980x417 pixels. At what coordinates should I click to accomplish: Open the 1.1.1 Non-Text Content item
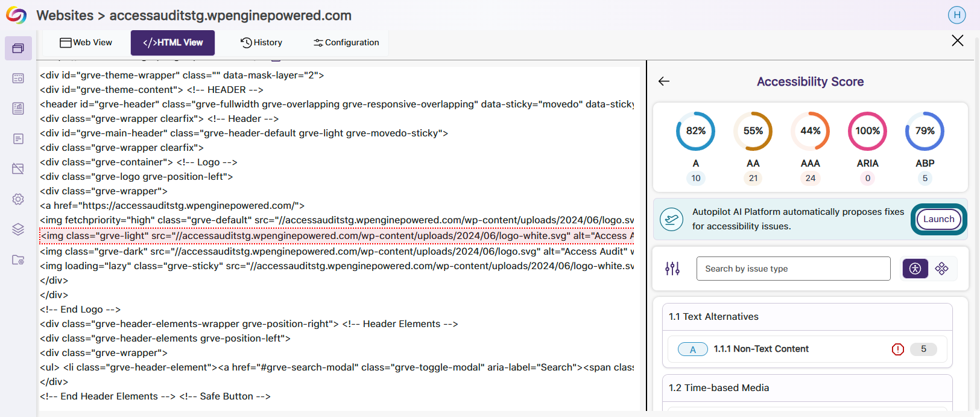click(x=807, y=349)
